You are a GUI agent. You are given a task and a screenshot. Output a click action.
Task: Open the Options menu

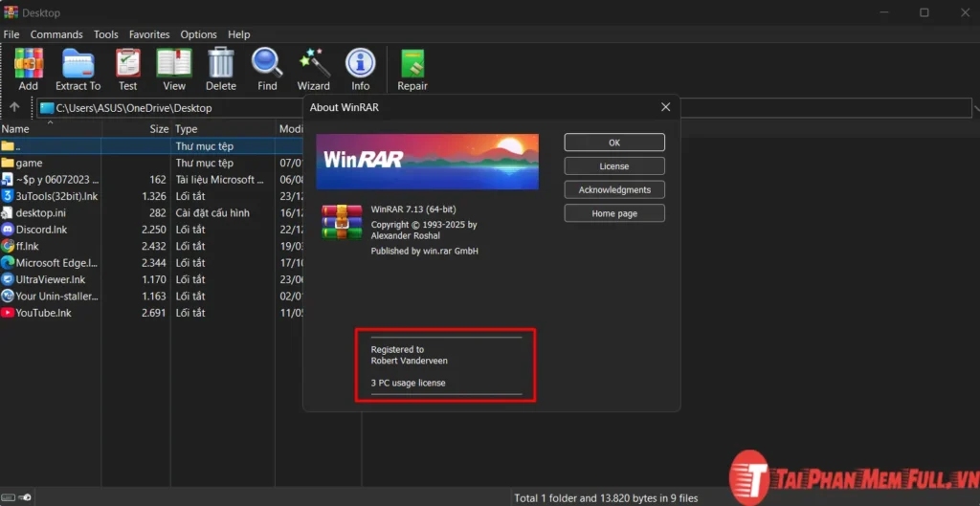pyautogui.click(x=199, y=34)
